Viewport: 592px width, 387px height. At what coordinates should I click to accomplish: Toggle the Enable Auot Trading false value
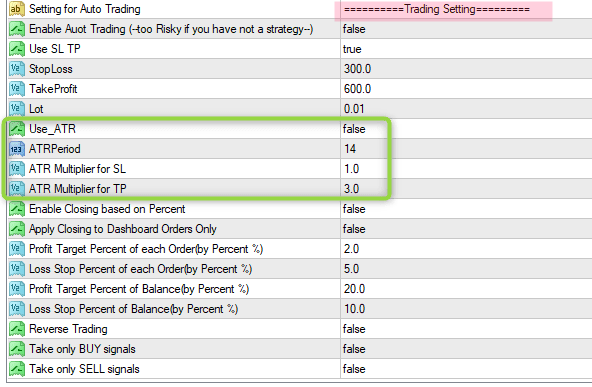[x=354, y=29]
